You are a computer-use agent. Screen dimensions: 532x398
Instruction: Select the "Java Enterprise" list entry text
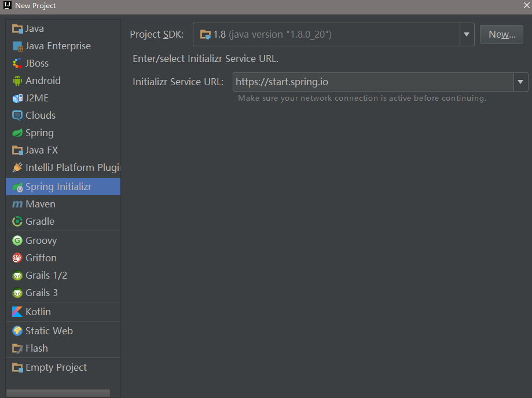pyautogui.click(x=58, y=46)
